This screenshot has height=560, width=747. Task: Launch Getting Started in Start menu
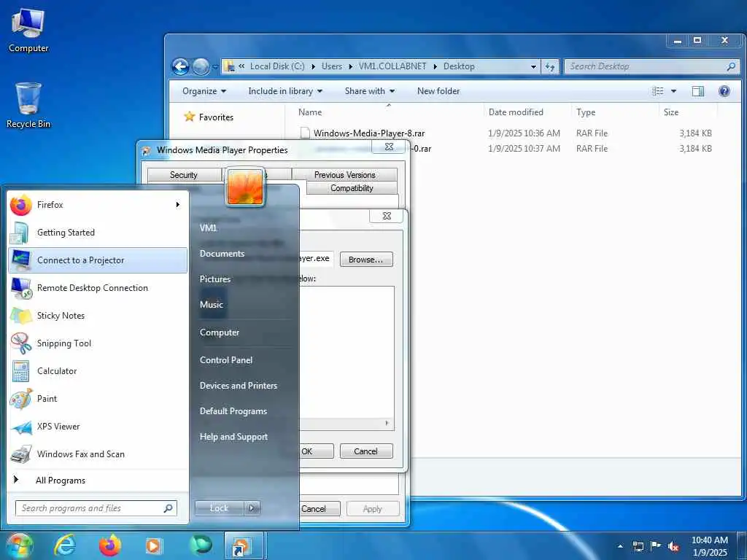pyautogui.click(x=98, y=233)
